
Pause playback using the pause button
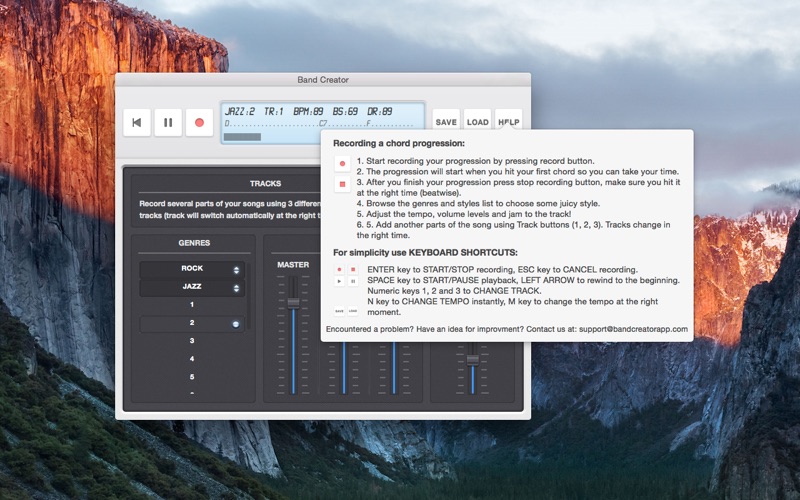click(x=168, y=123)
